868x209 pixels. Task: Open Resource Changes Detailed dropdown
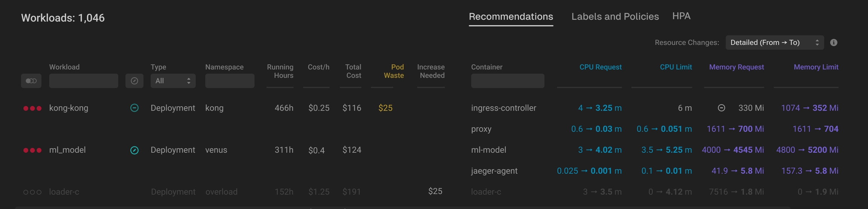(774, 42)
